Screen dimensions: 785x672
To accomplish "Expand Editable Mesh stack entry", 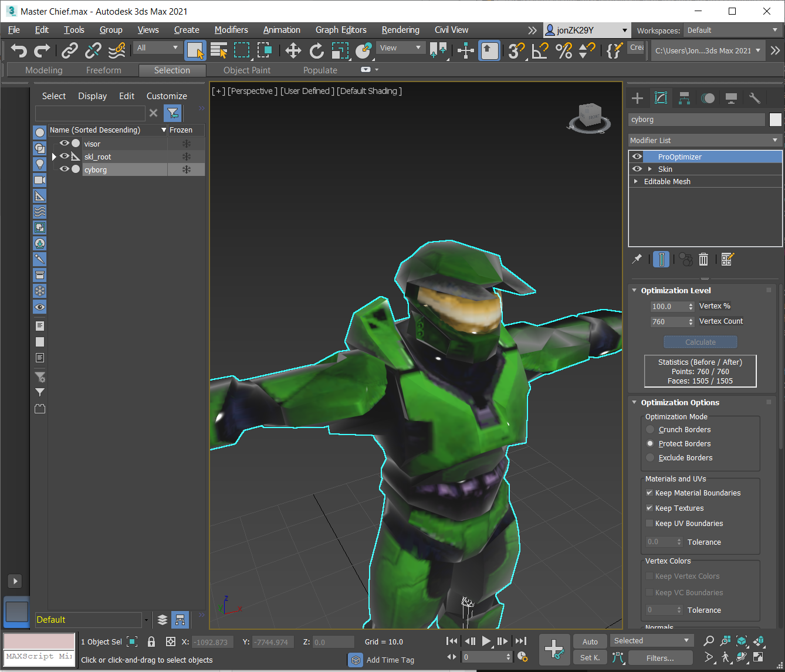I will click(x=636, y=182).
